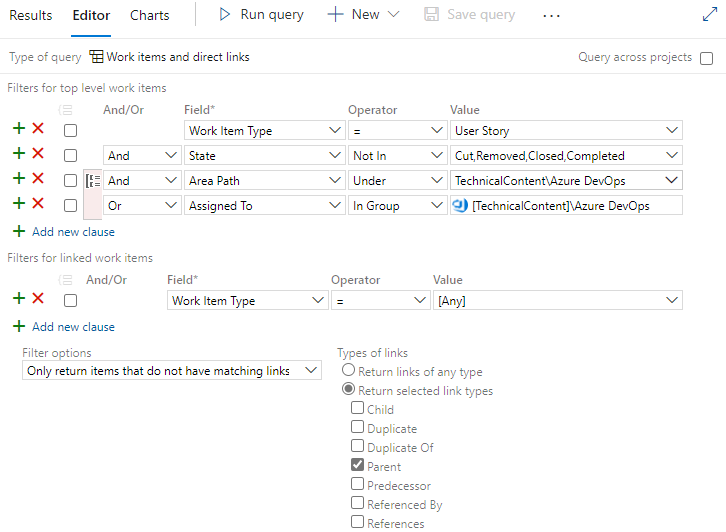
Task: Check the Child link type
Action: [357, 408]
